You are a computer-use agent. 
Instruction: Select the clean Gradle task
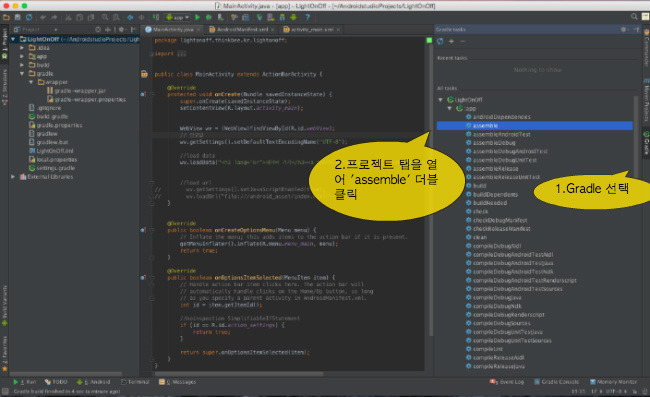(x=480, y=237)
